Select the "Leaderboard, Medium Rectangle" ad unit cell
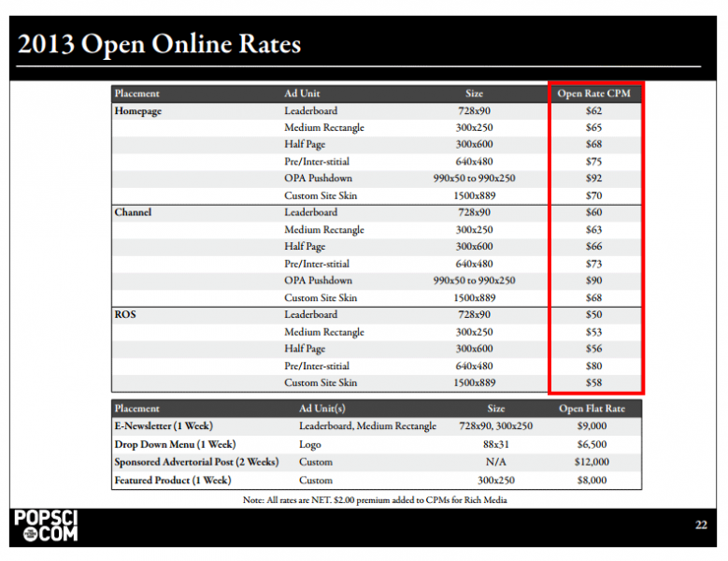728x561 pixels. click(x=367, y=426)
